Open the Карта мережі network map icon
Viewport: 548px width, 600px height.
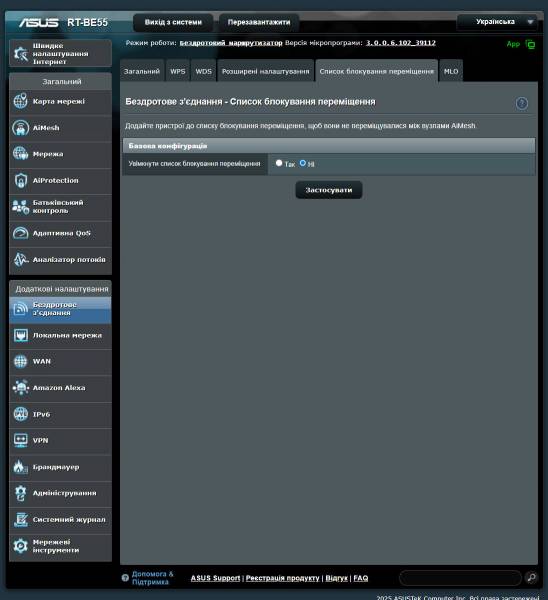point(20,101)
